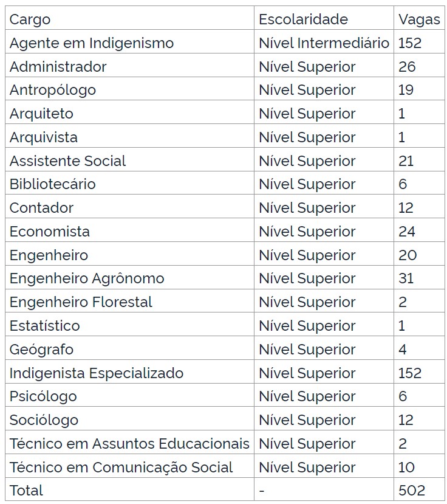Click the Engenheiro Agrônomo cell

coord(87,278)
